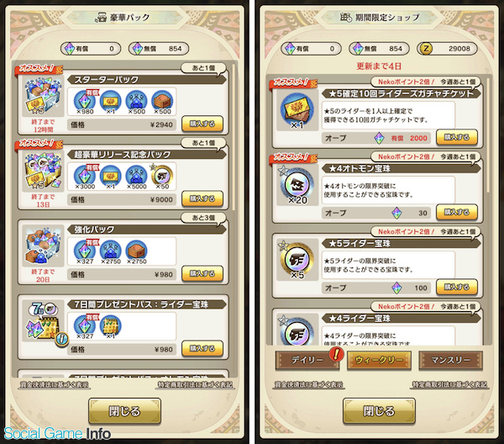Tap the info icon on 7日間プレゼントパス
The height and width of the screenshot is (444, 504).
pyautogui.click(x=62, y=339)
